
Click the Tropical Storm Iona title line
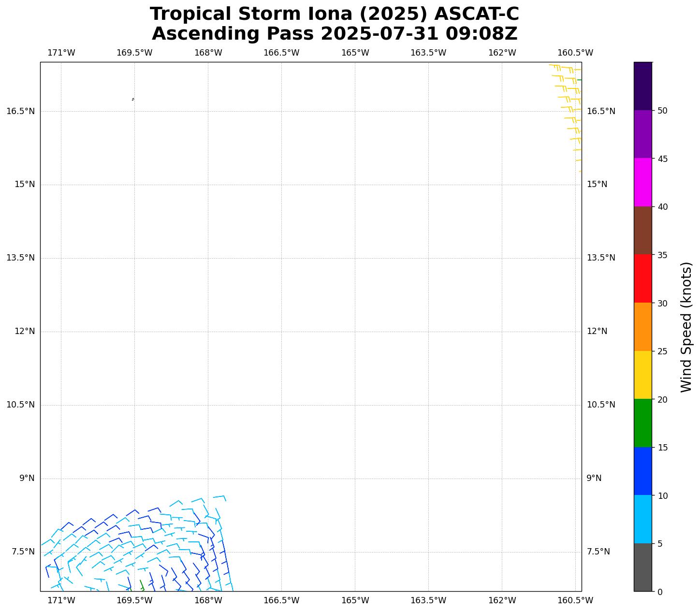tap(334, 15)
